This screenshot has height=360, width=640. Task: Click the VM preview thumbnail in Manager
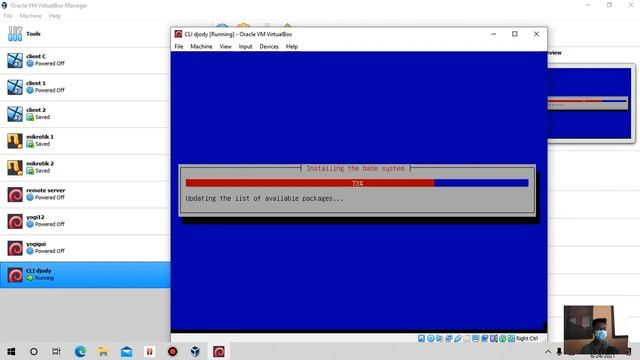[589, 103]
